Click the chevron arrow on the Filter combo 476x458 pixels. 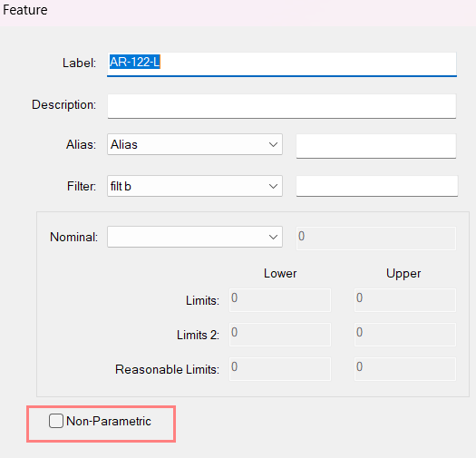[x=273, y=186]
